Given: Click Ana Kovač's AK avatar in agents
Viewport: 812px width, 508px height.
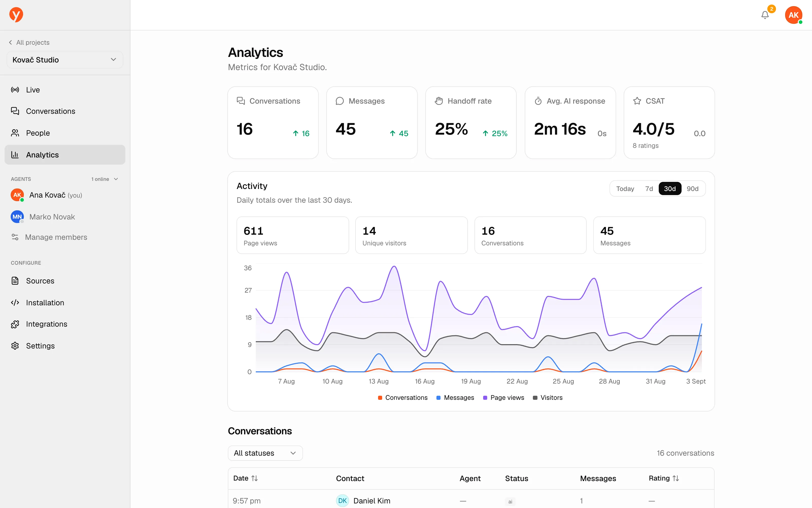Looking at the screenshot, I should (x=17, y=195).
